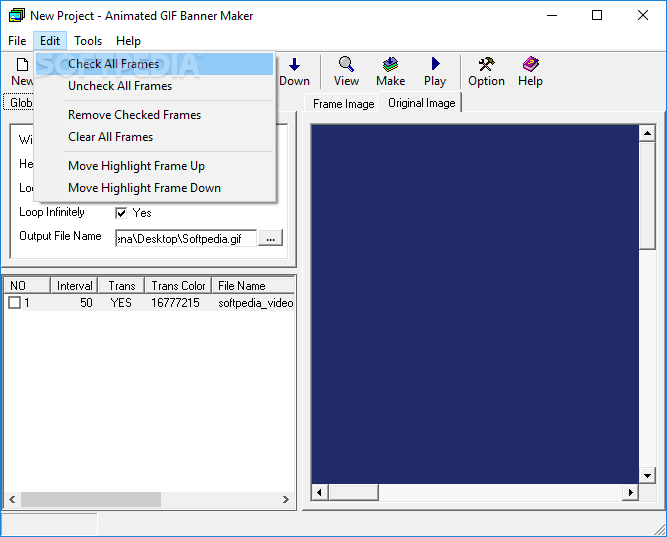
Task: Select Remove Checked Frames
Action: tap(154, 115)
